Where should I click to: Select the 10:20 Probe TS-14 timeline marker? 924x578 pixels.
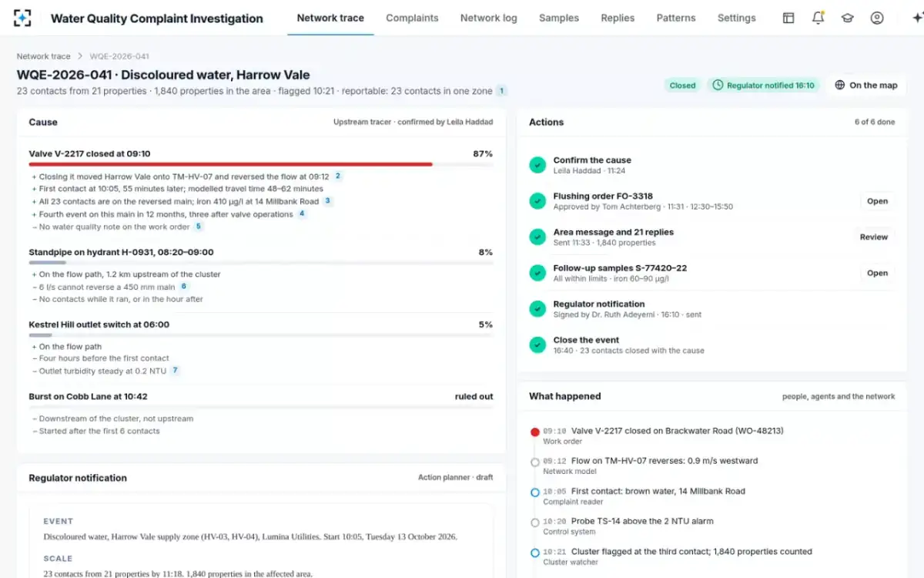pos(535,522)
